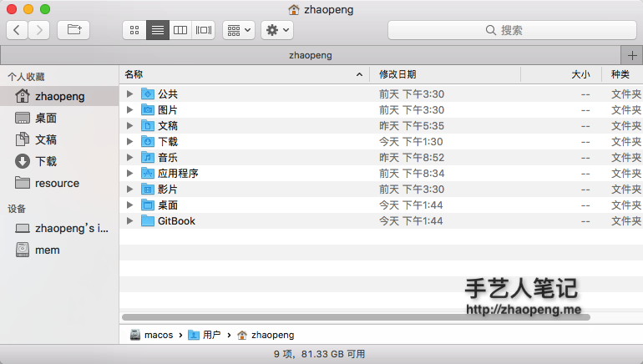Expand the 音乐 folder disclosure triangle
The height and width of the screenshot is (364, 643).
[129, 158]
